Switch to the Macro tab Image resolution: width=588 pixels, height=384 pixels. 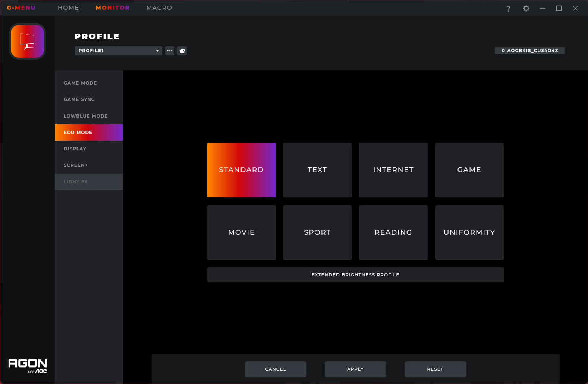159,8
